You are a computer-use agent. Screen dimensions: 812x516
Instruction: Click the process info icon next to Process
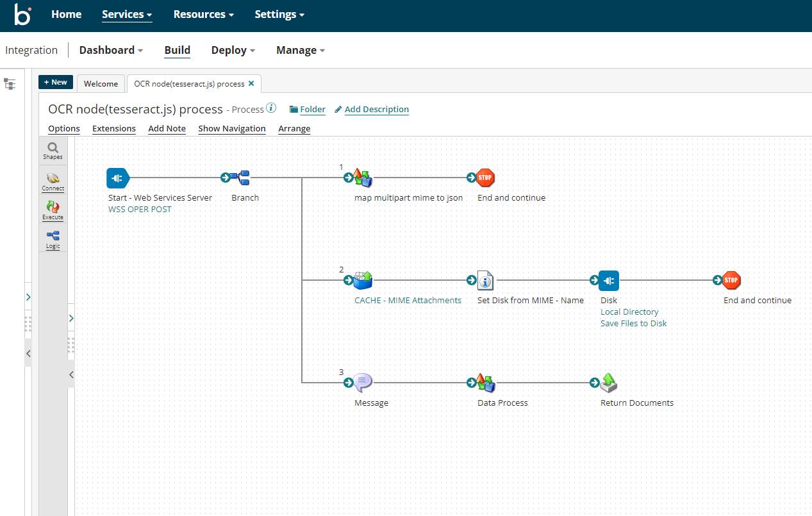(271, 108)
